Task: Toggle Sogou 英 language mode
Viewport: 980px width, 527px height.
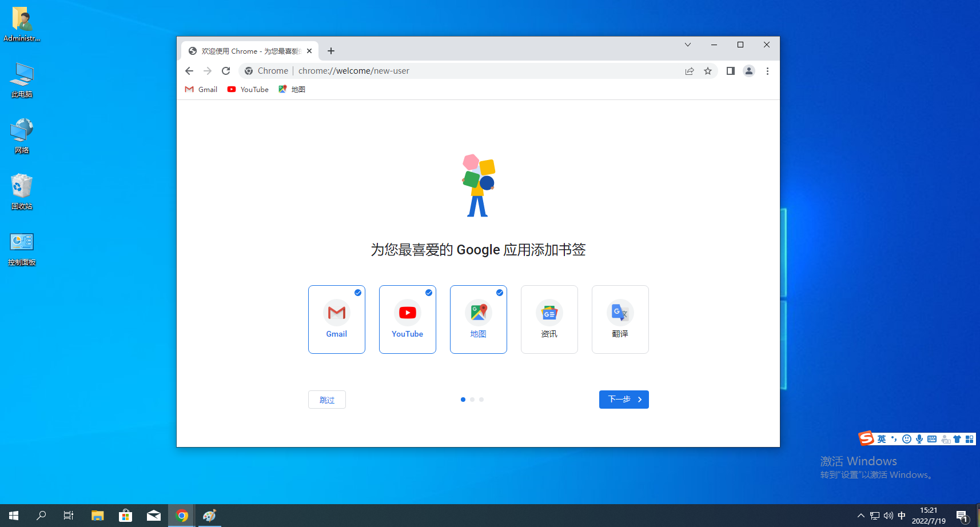Action: tap(882, 439)
